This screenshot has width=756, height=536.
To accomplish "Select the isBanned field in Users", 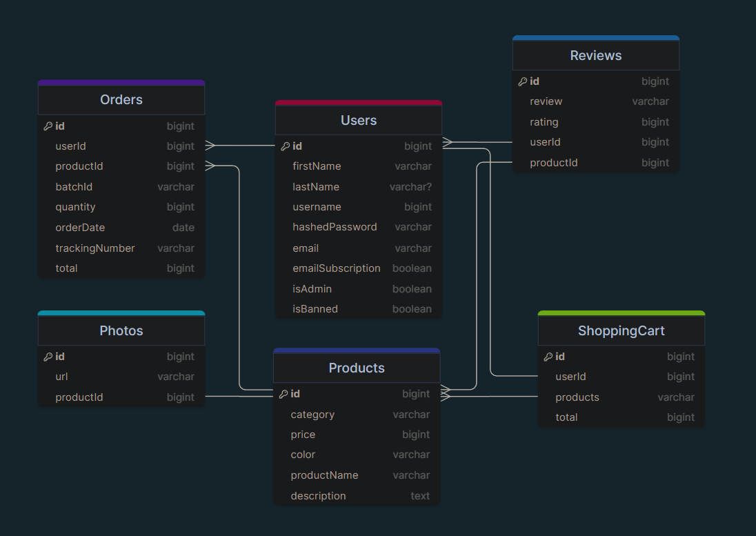I will pos(359,310).
